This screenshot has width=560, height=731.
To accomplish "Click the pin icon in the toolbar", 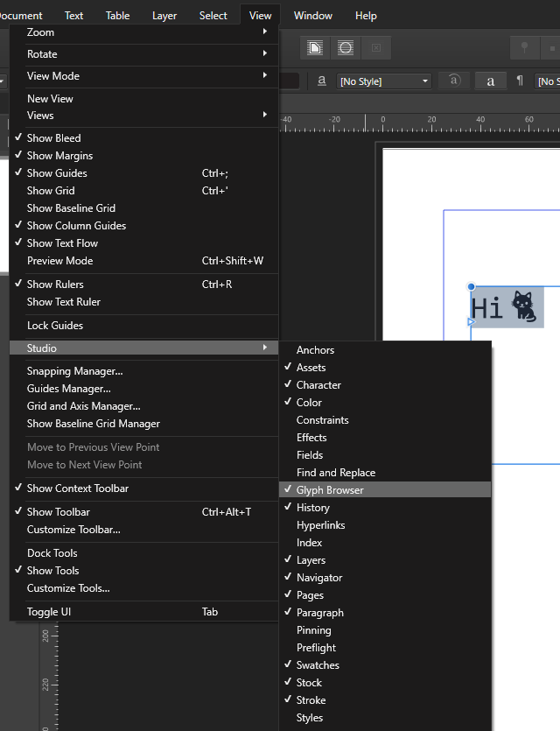I will [525, 48].
